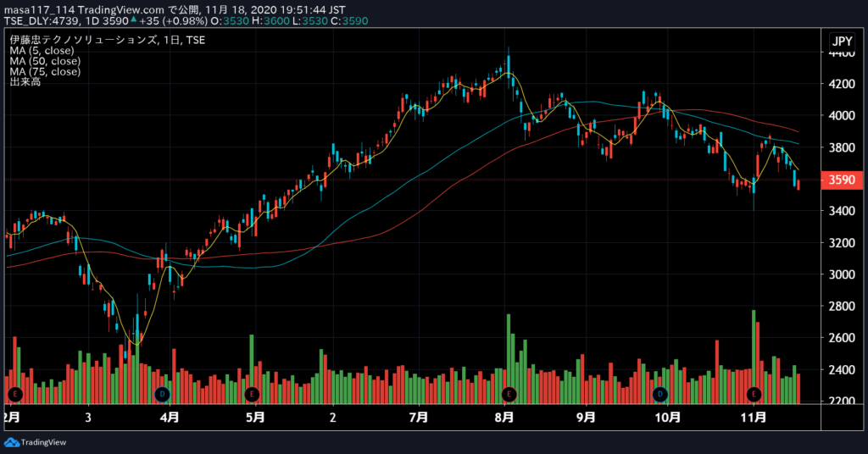Click the 8月 time axis label
Screen dimensions: 868x454
point(504,417)
